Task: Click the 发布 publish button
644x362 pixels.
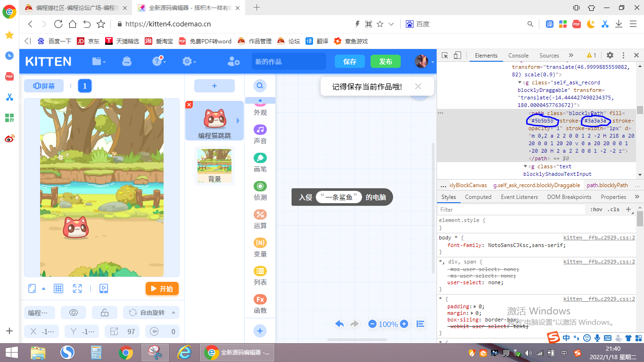Action: (x=386, y=61)
